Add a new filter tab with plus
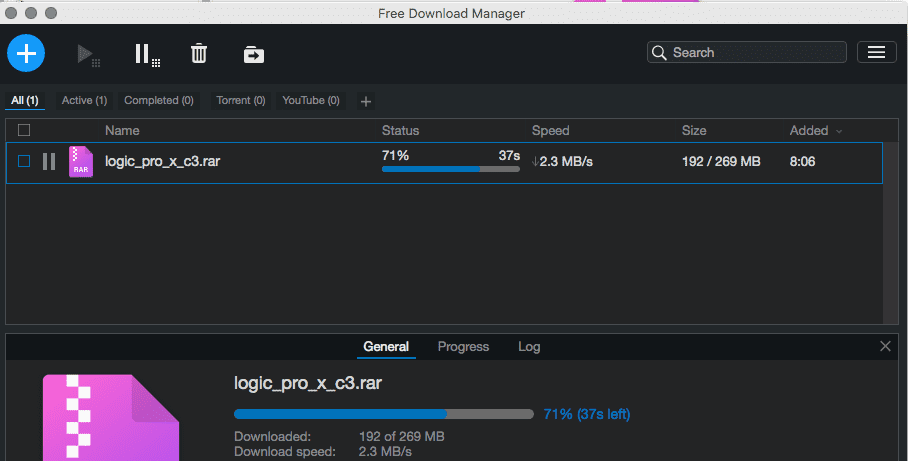Screen dimensions: 908x461 coord(365,101)
